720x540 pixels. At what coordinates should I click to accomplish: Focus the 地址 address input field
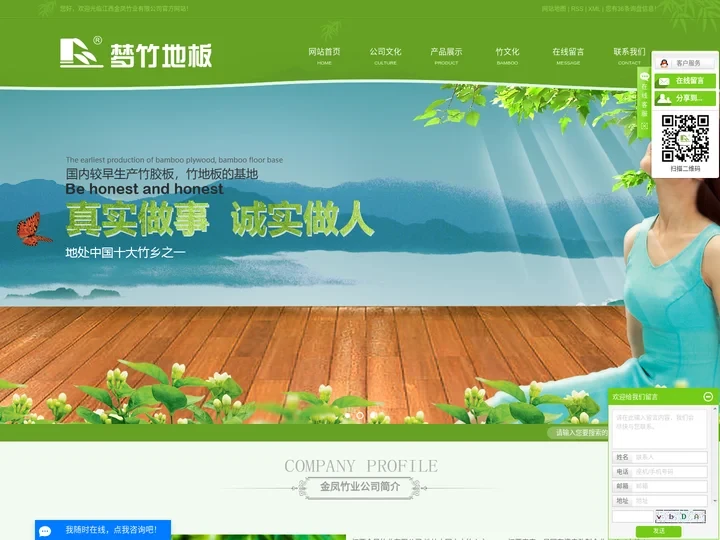click(669, 501)
